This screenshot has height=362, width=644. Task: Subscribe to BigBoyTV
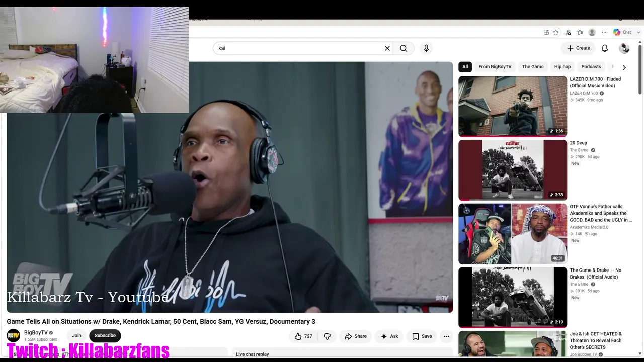[x=105, y=336]
